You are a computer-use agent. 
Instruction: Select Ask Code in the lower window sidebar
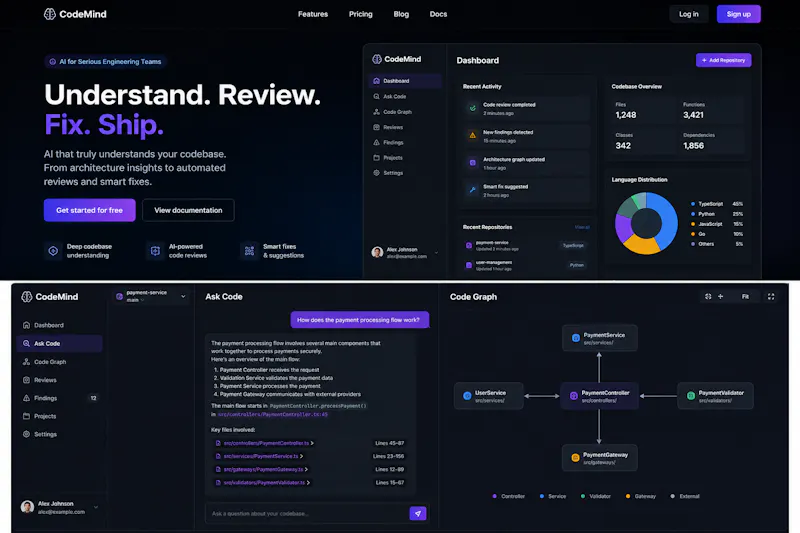59,343
